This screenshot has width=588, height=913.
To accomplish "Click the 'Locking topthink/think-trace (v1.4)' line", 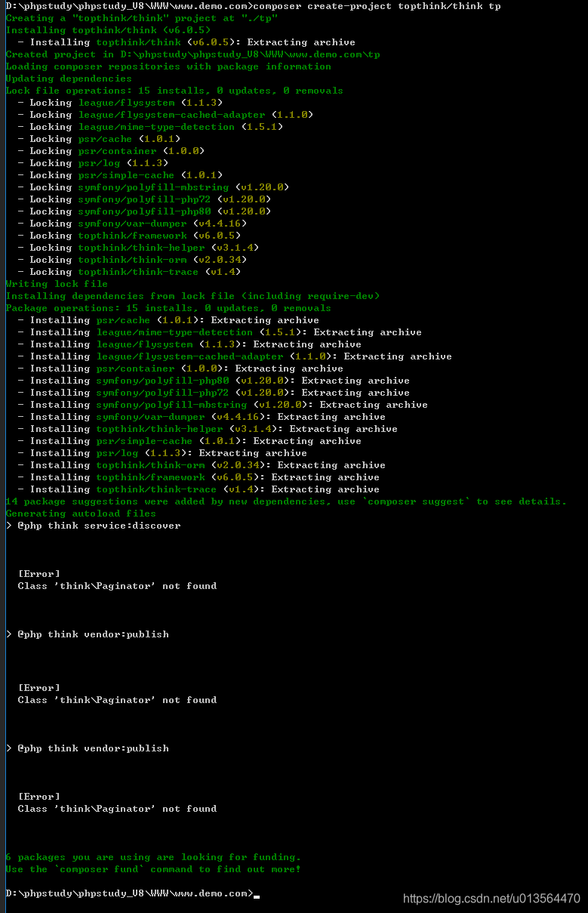I will tap(129, 272).
